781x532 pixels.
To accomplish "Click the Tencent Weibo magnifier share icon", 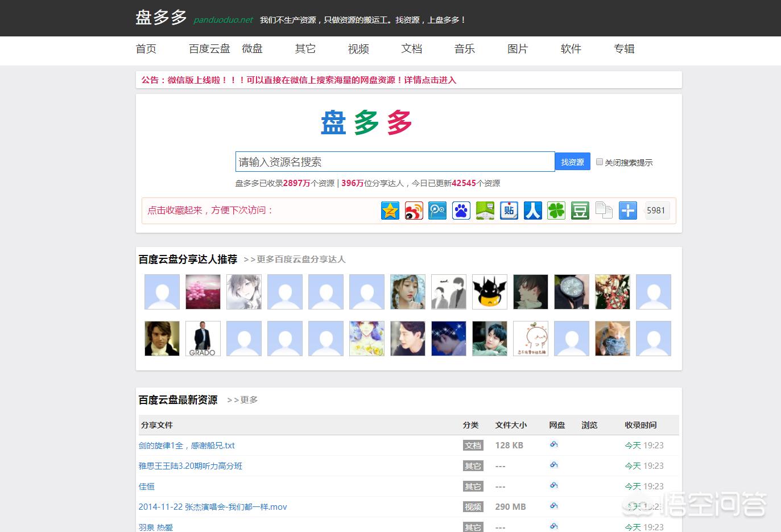I will [437, 211].
